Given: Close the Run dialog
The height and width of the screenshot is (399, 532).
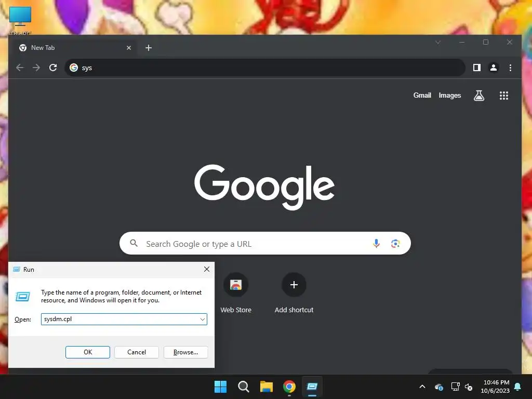Looking at the screenshot, I should [207, 270].
